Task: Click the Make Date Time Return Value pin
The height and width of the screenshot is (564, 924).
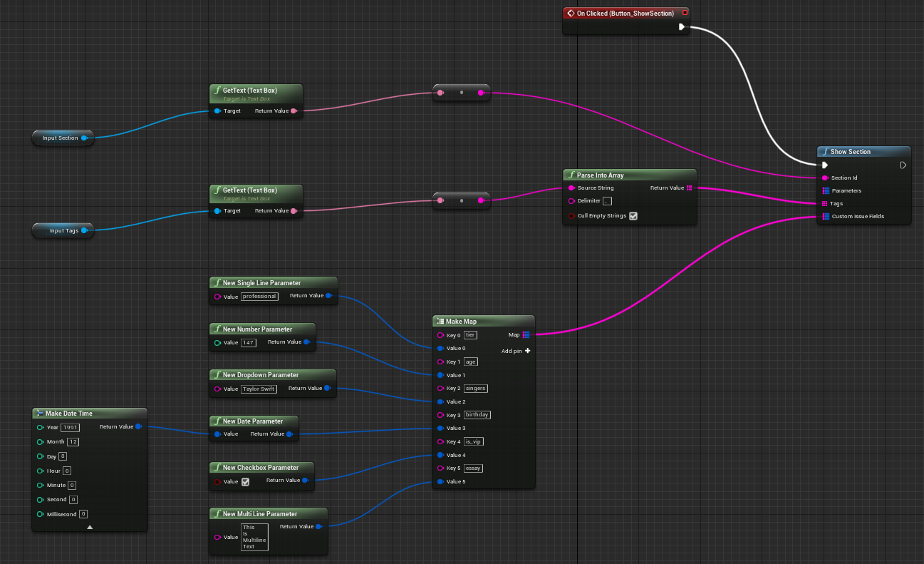Action: coord(138,427)
